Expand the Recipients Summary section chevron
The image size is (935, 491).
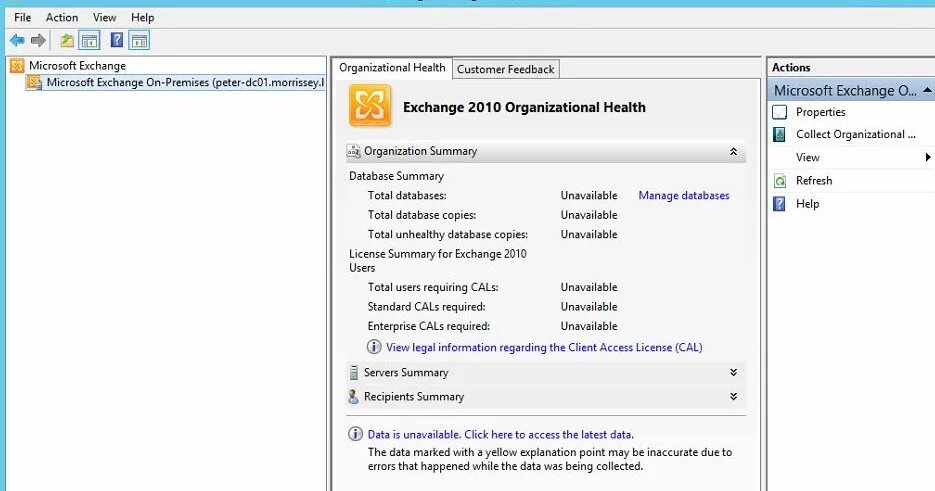point(733,396)
